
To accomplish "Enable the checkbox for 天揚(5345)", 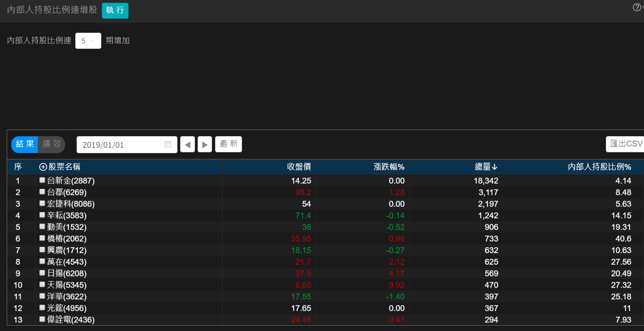I will point(42,284).
